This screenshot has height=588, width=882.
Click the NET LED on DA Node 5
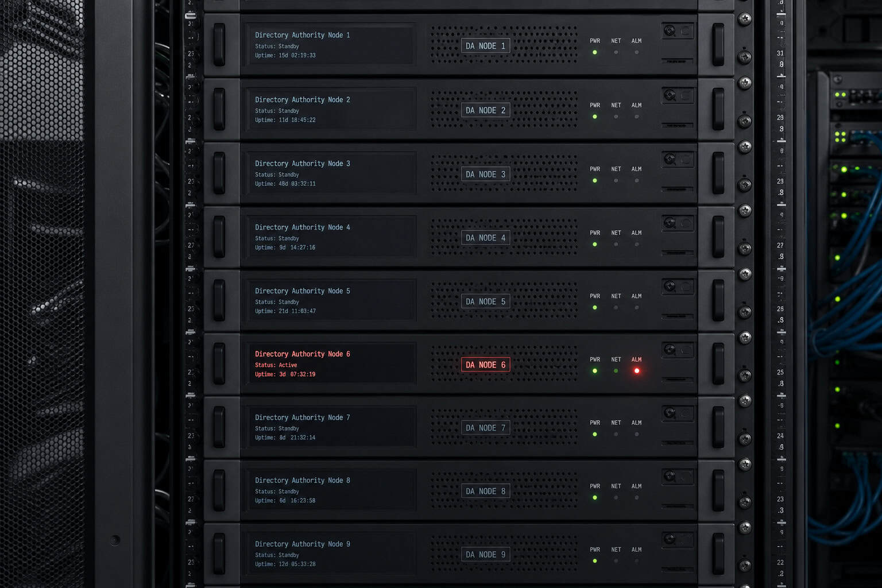[616, 307]
